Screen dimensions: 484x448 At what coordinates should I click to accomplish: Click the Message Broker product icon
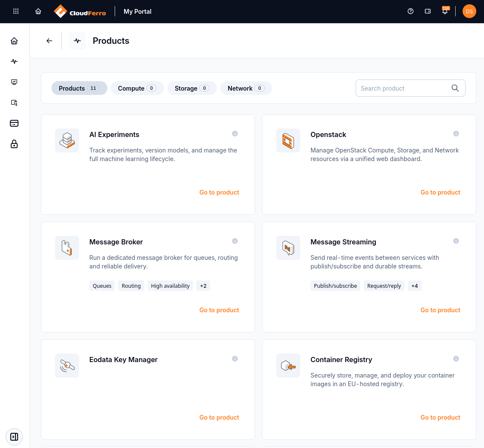coord(67,248)
